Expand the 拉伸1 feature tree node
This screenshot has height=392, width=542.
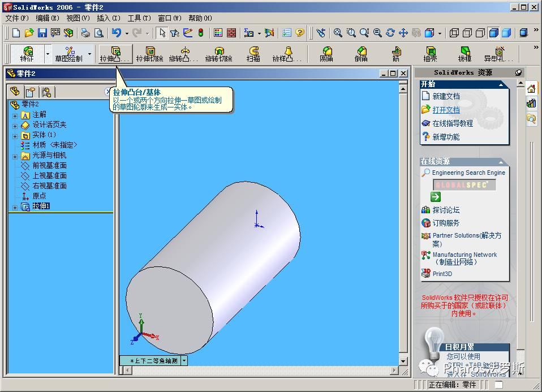15,207
